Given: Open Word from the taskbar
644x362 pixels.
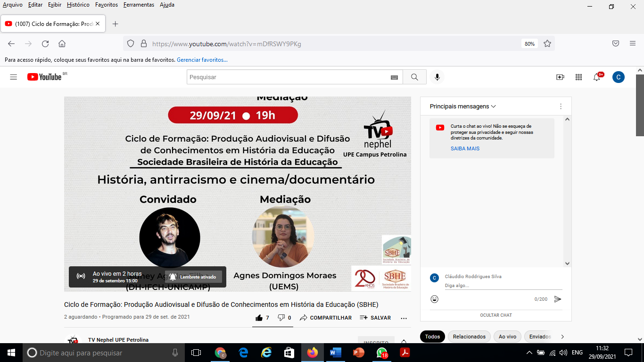Looking at the screenshot, I should coord(336,353).
